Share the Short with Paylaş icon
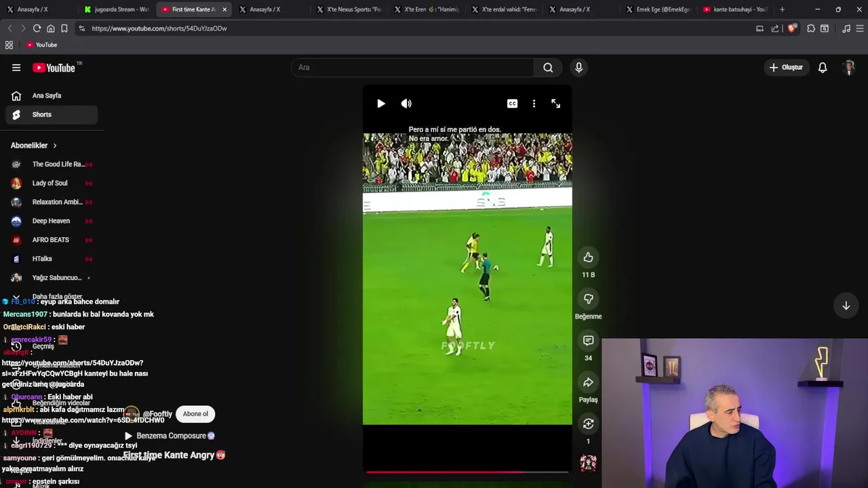The image size is (868, 488). [588, 383]
